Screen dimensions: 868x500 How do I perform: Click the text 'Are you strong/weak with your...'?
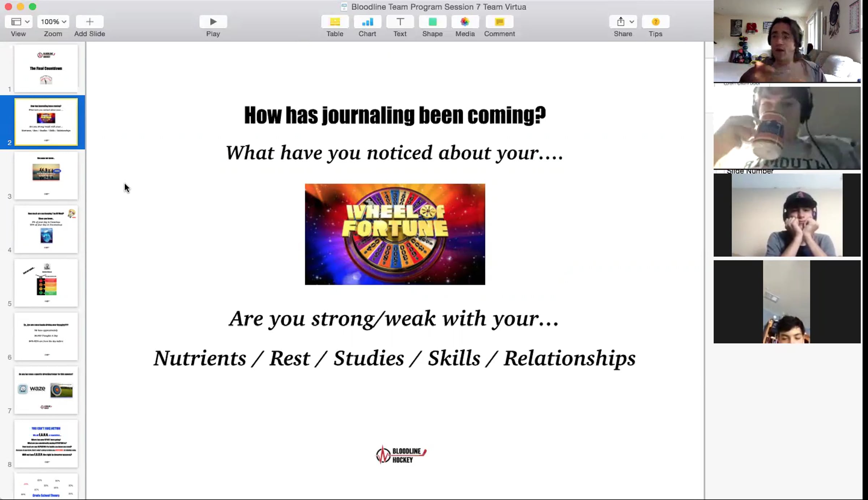394,319
